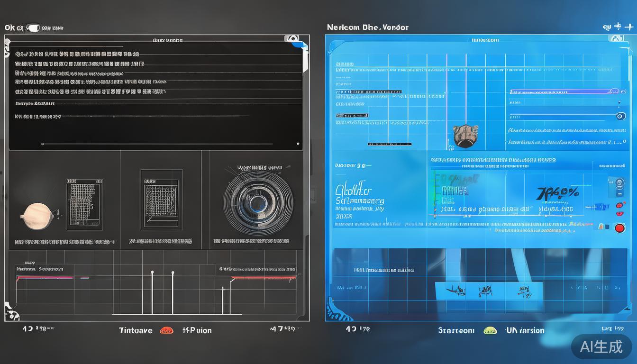
Task: Select the middle thumbnail in blue bottom strip
Action: 485,291
